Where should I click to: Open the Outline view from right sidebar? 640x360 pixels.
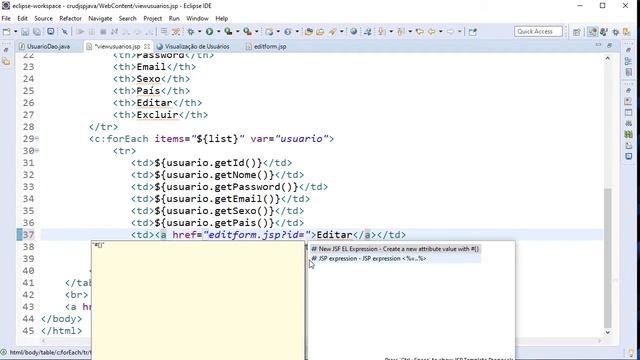(x=629, y=61)
